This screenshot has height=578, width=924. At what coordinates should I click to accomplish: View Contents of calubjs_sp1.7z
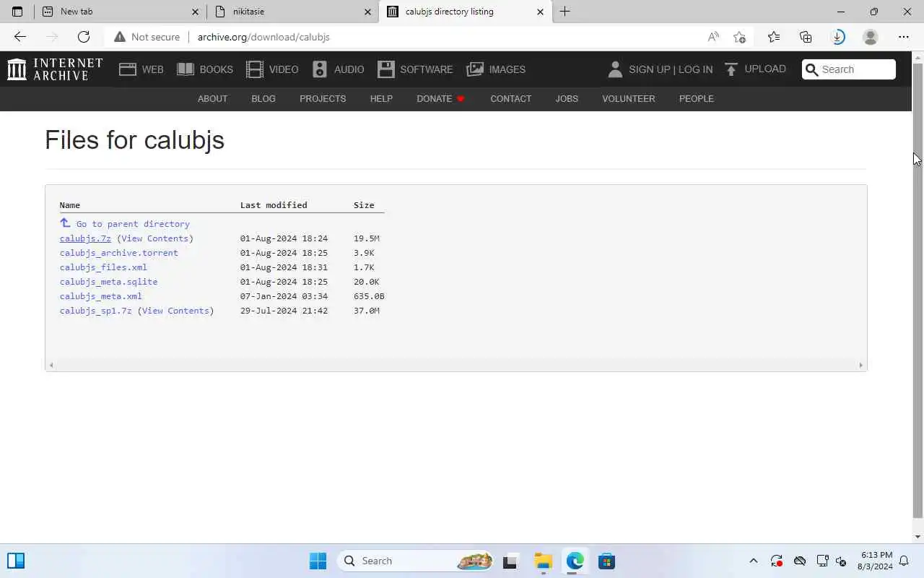coord(175,311)
